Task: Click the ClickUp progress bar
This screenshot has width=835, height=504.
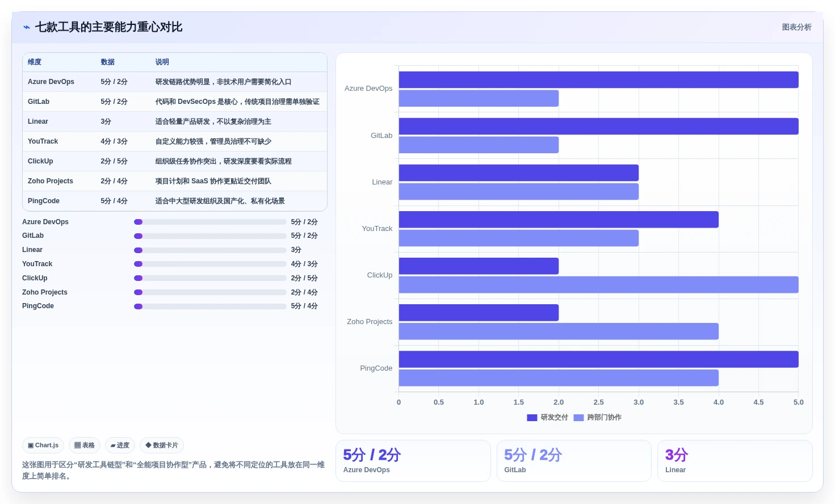Action: pyautogui.click(x=210, y=278)
